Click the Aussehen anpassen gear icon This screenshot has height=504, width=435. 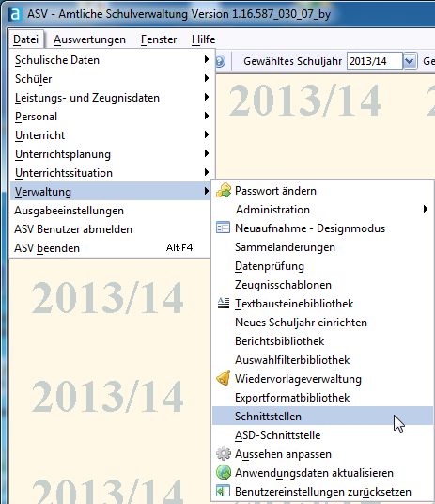coord(224,453)
